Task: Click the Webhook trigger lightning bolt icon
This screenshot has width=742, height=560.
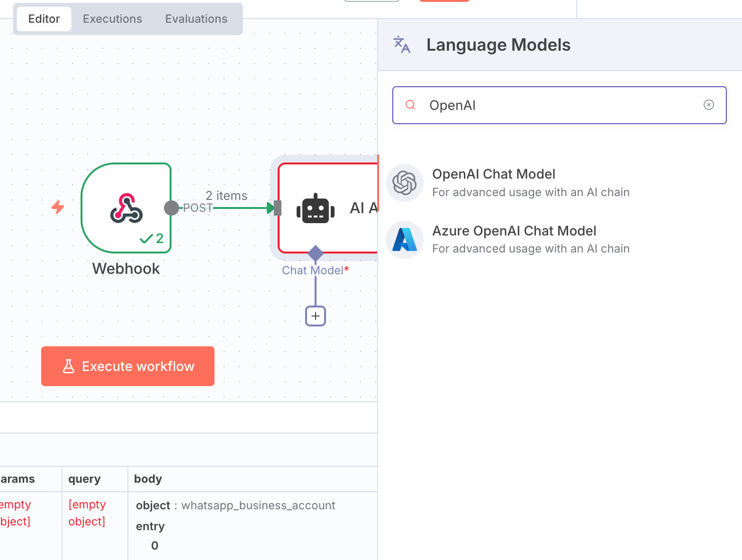Action: 58,207
